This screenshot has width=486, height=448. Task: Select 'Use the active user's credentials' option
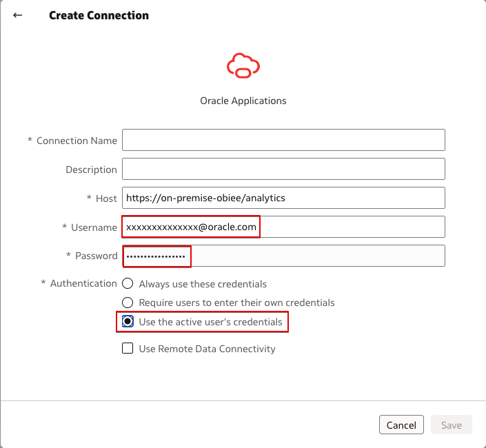[128, 322]
